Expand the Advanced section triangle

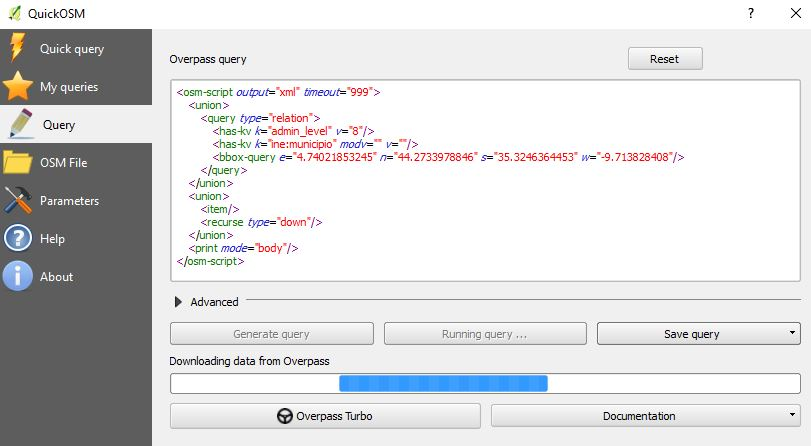pos(178,302)
